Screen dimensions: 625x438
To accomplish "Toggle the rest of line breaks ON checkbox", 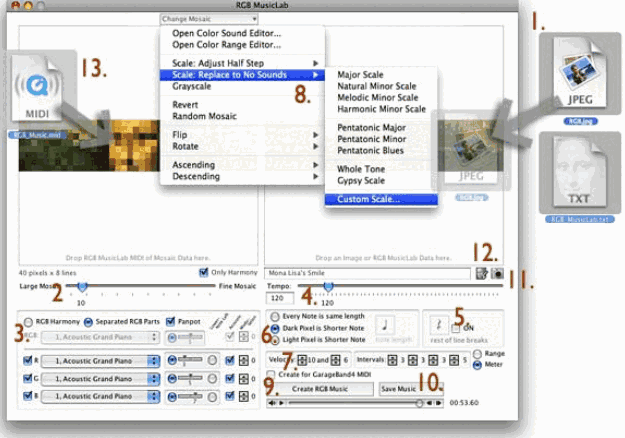I will [455, 328].
